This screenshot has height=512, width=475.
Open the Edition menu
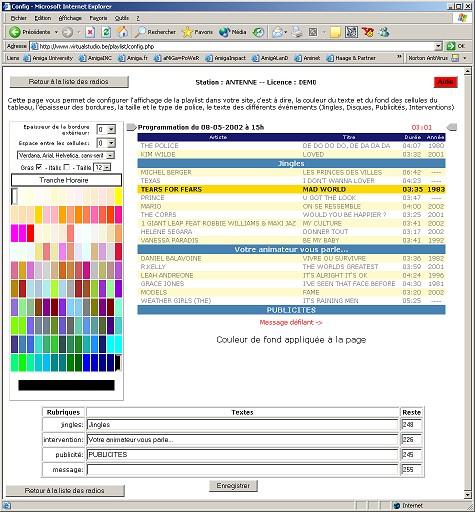tap(43, 18)
